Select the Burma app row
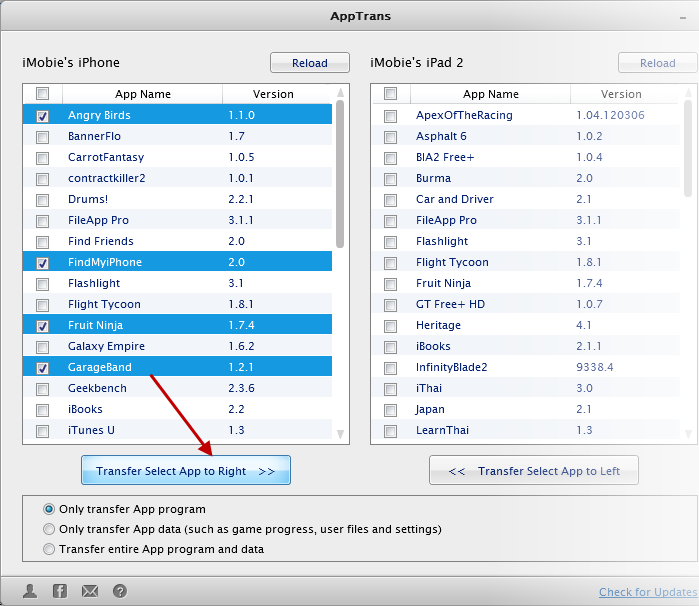699x606 pixels. [526, 178]
